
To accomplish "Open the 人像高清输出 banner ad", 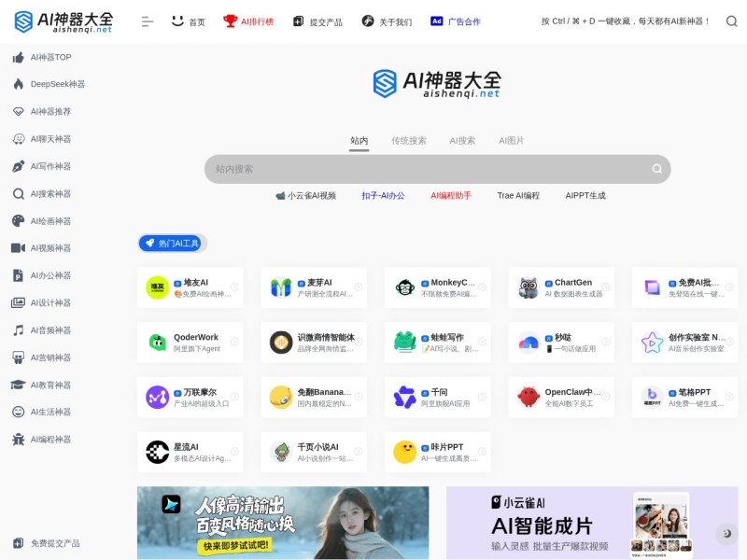I will pyautogui.click(x=283, y=523).
